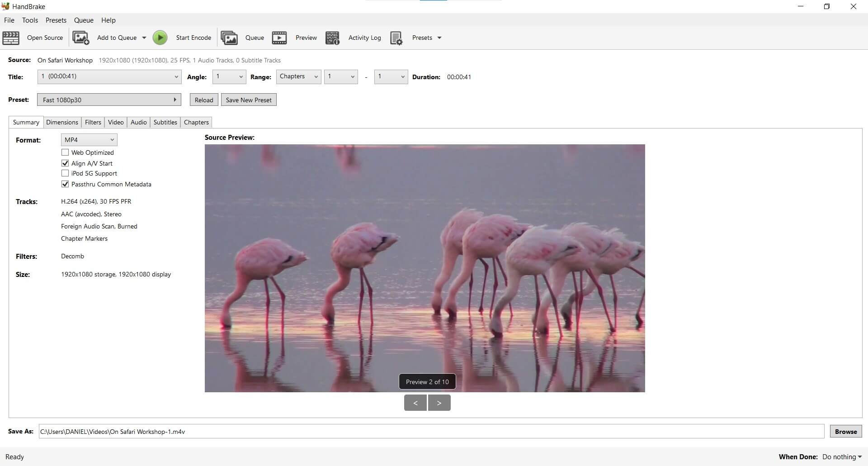Open the Fast 1080p30 preset selector
The height and width of the screenshot is (466, 868).
click(x=109, y=100)
